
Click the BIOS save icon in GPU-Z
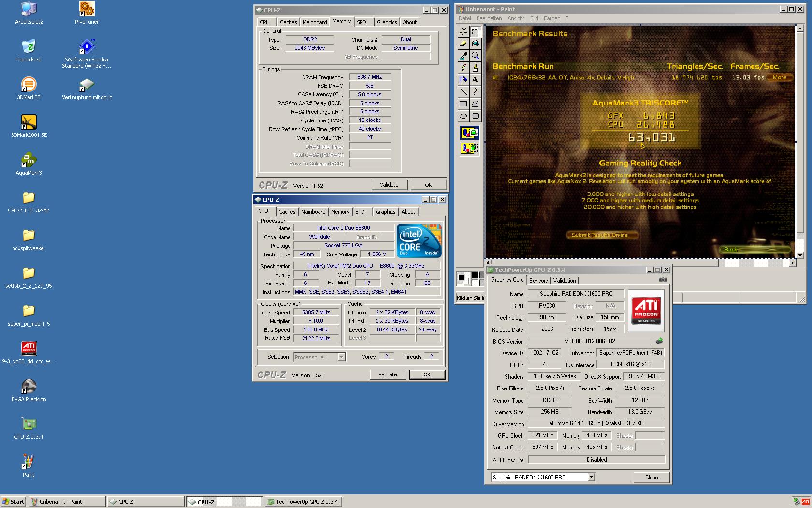tap(659, 341)
